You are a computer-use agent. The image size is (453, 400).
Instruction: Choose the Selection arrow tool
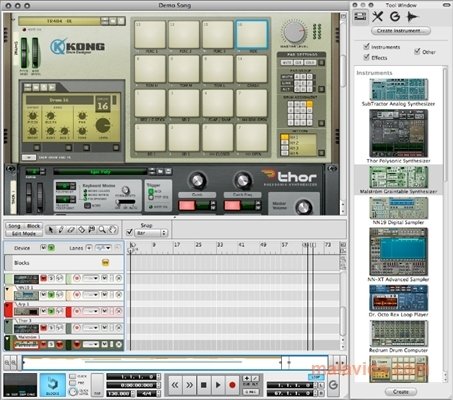[50, 230]
